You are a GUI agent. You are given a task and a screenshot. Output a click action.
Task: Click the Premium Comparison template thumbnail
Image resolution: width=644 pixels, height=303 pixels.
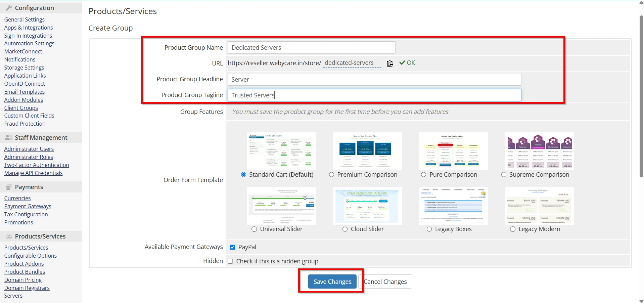367,151
